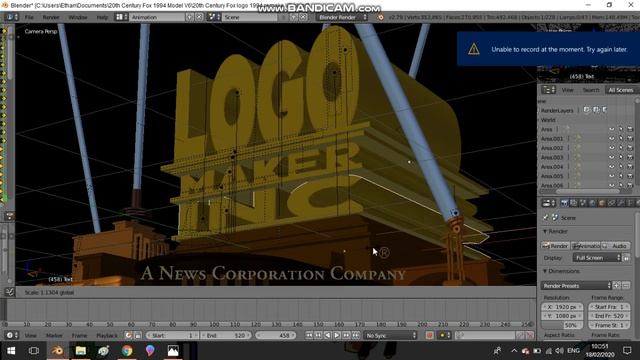Click the timeline editor type icon
The height and width of the screenshot is (360, 640).
pyautogui.click(x=11, y=336)
